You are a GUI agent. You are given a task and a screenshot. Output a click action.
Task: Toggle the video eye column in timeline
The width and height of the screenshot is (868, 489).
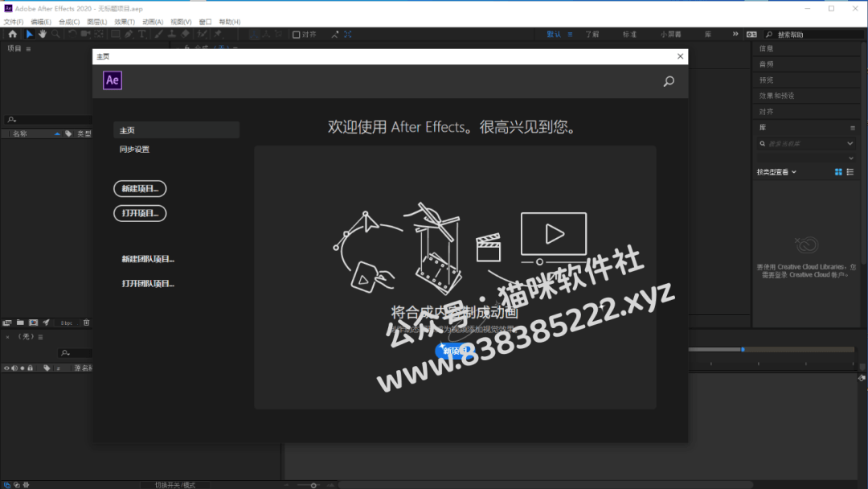(x=6, y=368)
